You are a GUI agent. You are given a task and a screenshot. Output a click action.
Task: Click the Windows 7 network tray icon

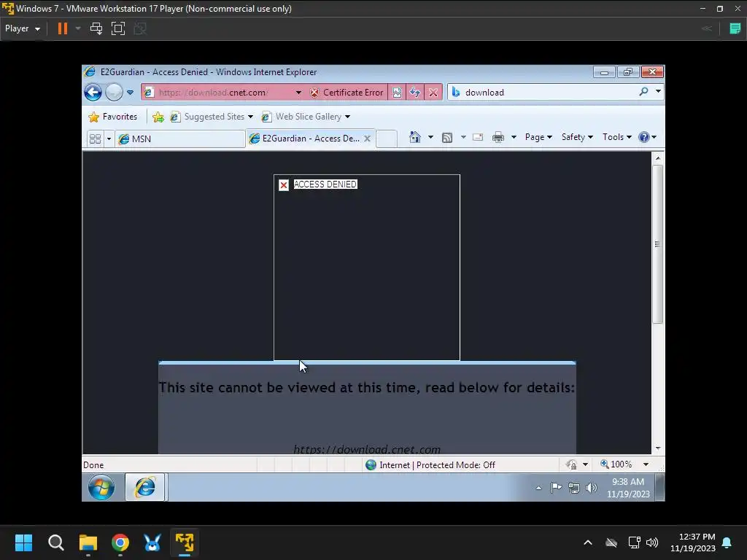pyautogui.click(x=574, y=488)
